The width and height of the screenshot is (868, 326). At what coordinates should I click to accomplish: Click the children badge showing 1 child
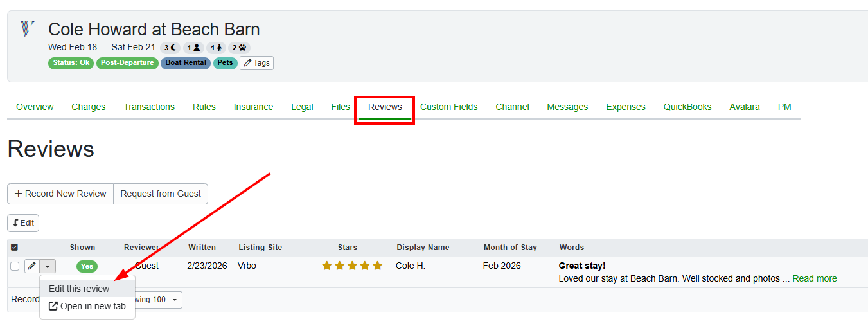coord(216,47)
